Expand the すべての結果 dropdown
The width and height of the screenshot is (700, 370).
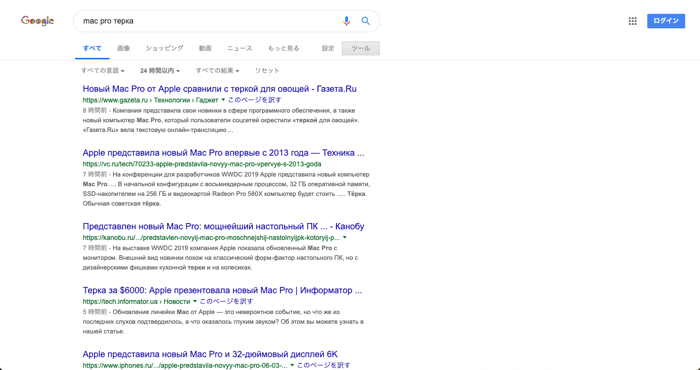[217, 71]
